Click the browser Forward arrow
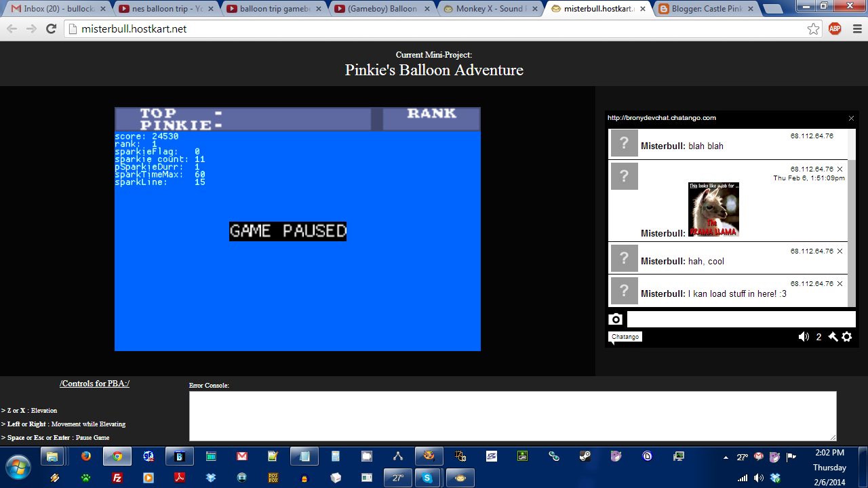The image size is (868, 488). click(x=31, y=29)
